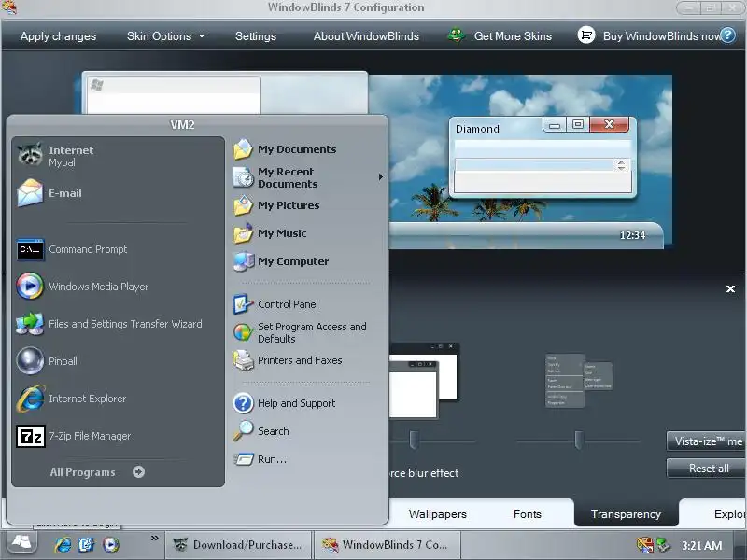This screenshot has width=747, height=560.
Task: Open Mypal Internet browser raccoon icon
Action: 30,154
